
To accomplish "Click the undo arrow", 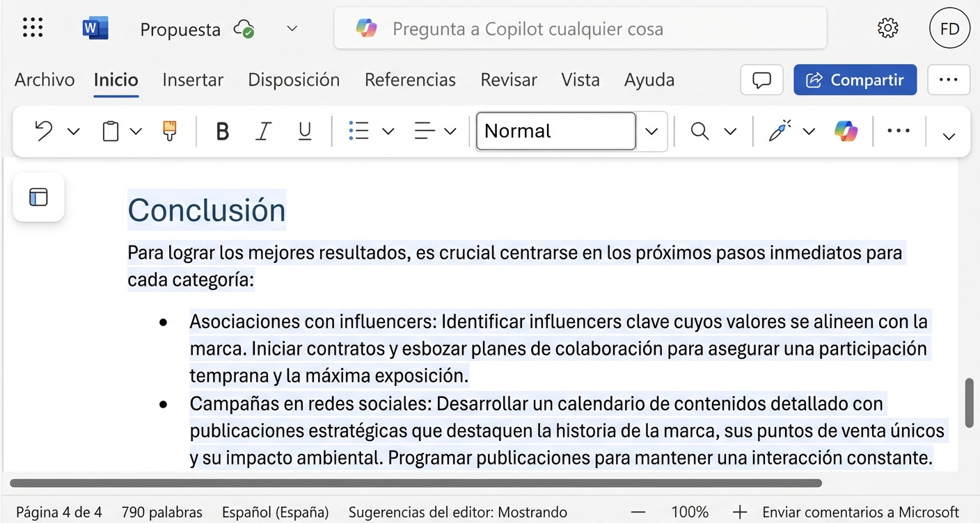I will tap(43, 131).
